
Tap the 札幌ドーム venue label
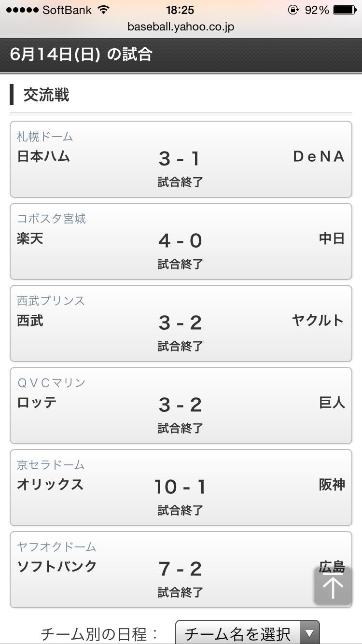click(45, 137)
